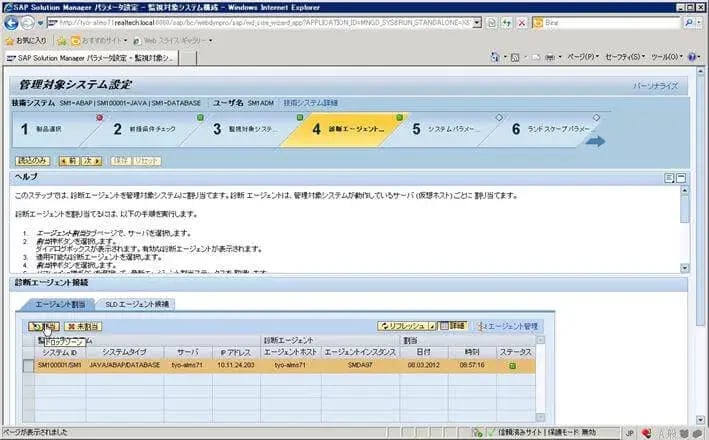The width and height of the screenshot is (709, 440).
Task: Click the リフレッシュ refresh button
Action: (x=403, y=326)
